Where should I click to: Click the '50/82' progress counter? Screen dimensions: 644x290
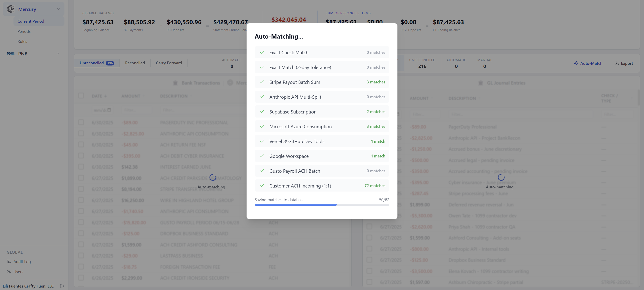click(384, 200)
